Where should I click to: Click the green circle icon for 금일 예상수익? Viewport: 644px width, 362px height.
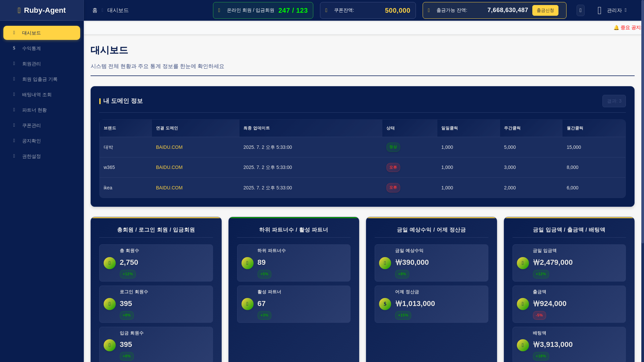[x=385, y=263]
